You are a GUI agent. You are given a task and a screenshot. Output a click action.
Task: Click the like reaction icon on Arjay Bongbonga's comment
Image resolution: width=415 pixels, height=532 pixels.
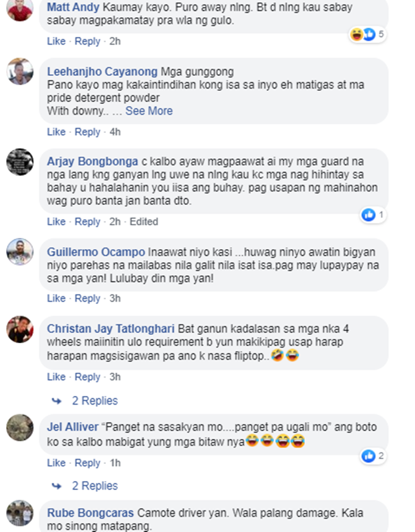[369, 215]
